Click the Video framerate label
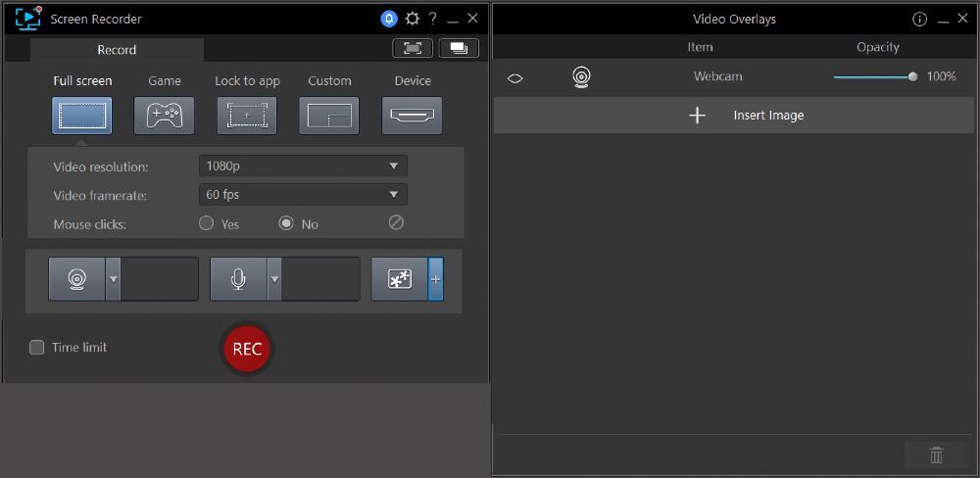The width and height of the screenshot is (980, 478). (x=100, y=196)
